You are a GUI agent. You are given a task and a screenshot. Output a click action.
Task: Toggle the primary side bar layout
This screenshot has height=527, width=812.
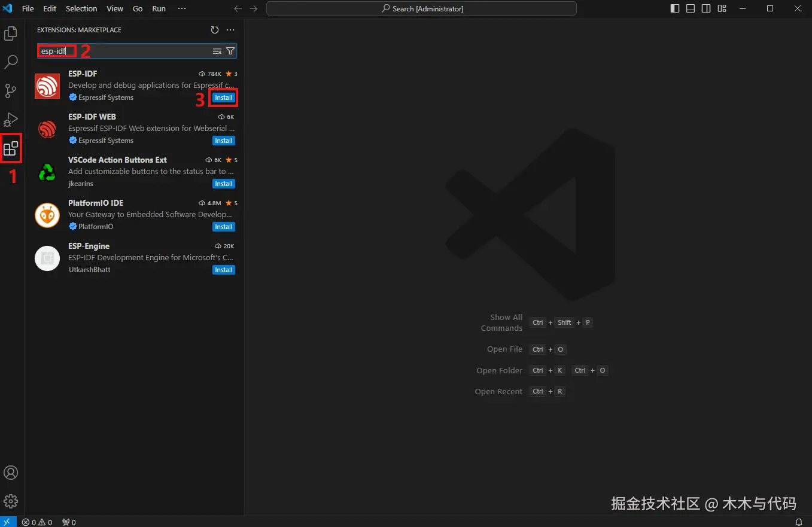click(x=675, y=8)
